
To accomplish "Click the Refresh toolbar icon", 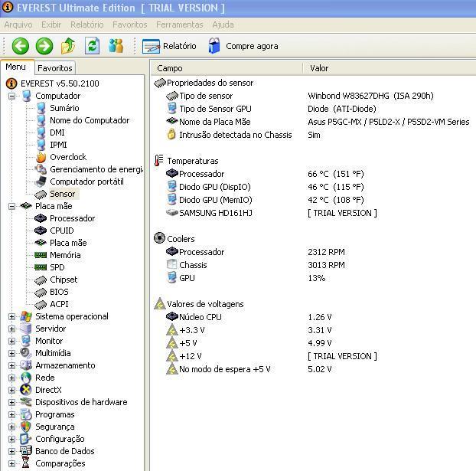I will (92, 46).
